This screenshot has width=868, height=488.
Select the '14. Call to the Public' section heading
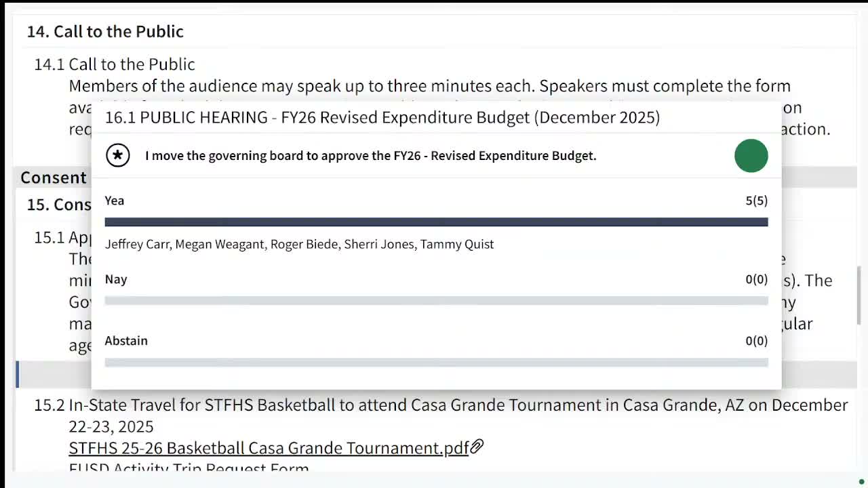pyautogui.click(x=105, y=31)
